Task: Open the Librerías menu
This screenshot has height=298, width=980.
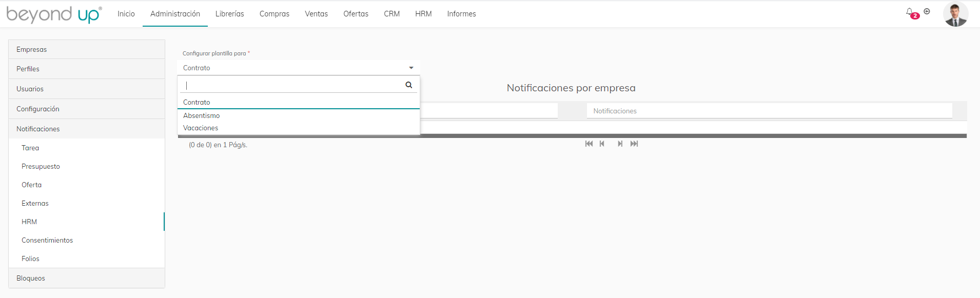Action: tap(229, 14)
